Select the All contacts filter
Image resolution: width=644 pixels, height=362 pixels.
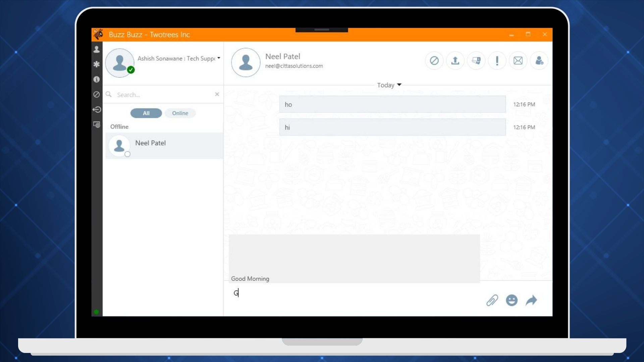tap(146, 113)
